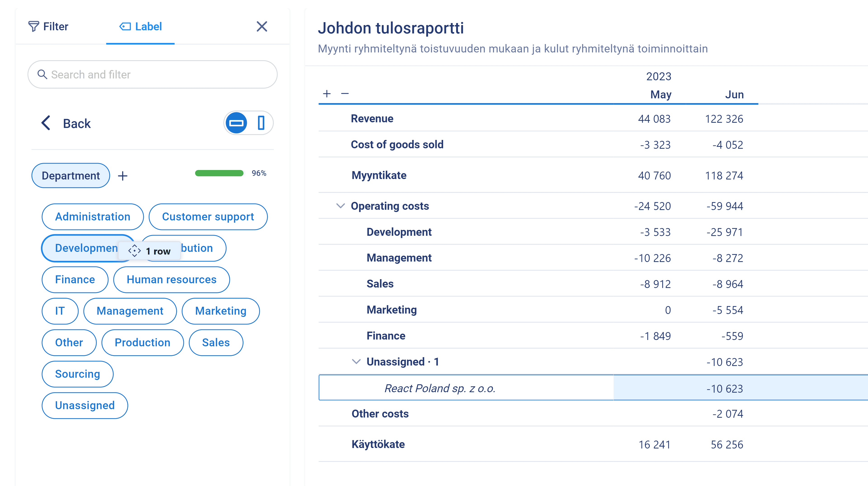Click the Revenue Jun value 122 326
Screen dimensions: 868x486
point(724,119)
